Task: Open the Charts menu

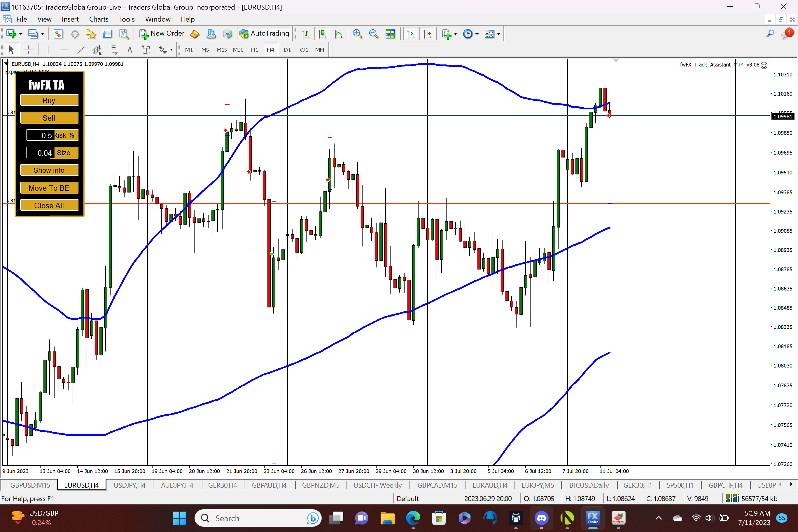Action: 98,19
